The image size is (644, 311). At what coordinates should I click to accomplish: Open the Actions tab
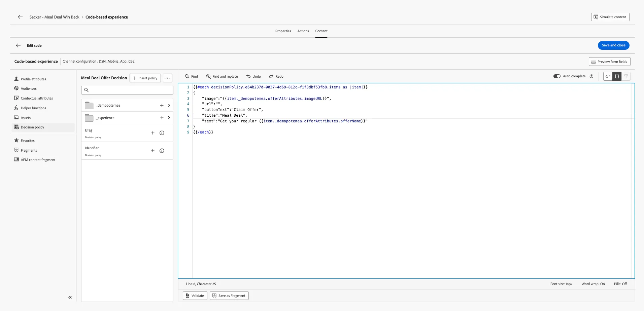tap(303, 31)
